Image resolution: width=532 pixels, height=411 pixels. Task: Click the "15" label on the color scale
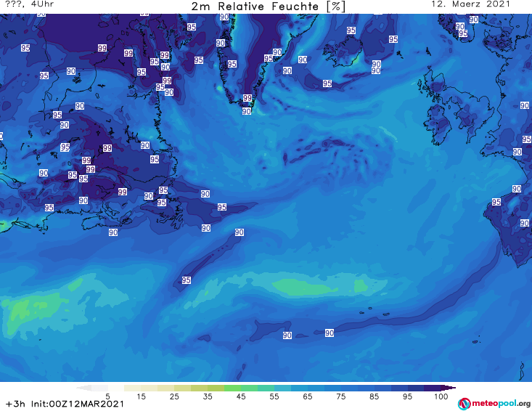coord(141,396)
